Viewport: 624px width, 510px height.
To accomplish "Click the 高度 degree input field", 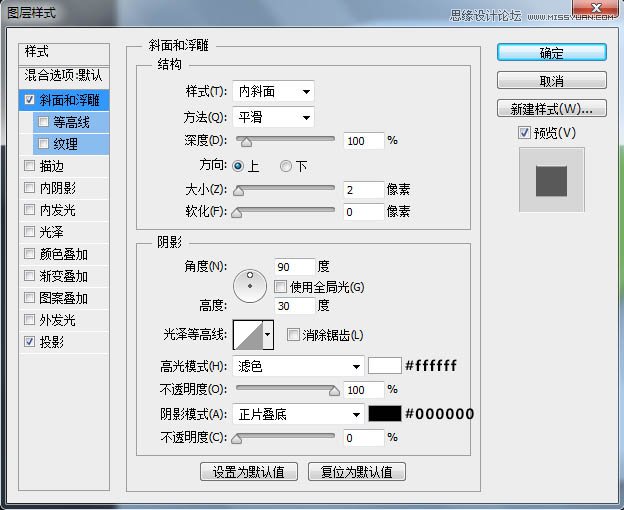I will click(x=294, y=306).
